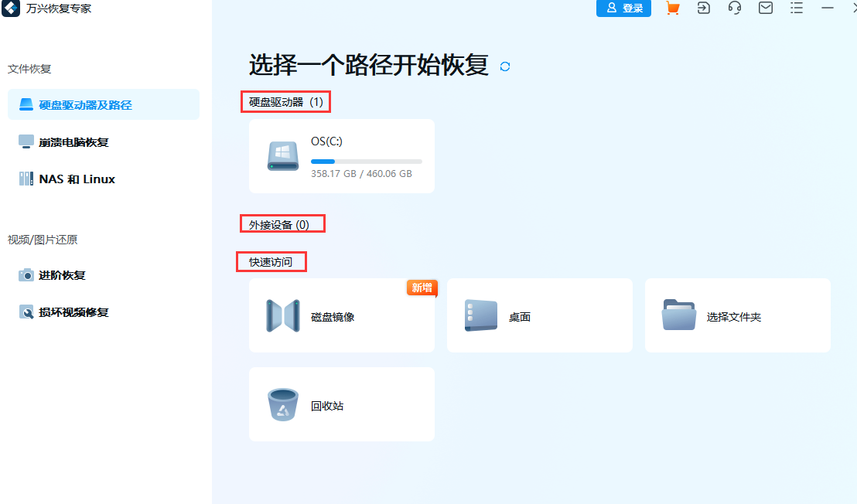Viewport: 857px width, 504px height.
Task: Select the OS(C:) drive card to scan
Action: (x=341, y=155)
